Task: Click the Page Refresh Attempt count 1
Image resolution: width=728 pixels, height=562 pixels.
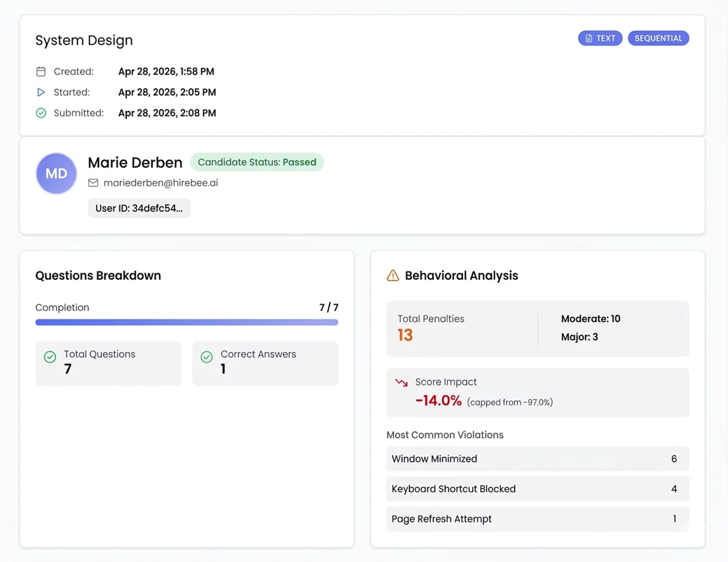Action: click(x=675, y=519)
